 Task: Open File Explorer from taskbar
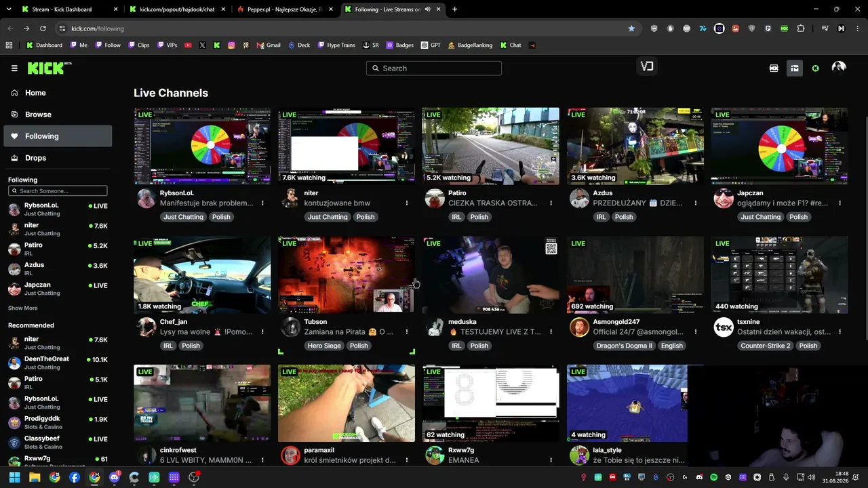pos(35,477)
